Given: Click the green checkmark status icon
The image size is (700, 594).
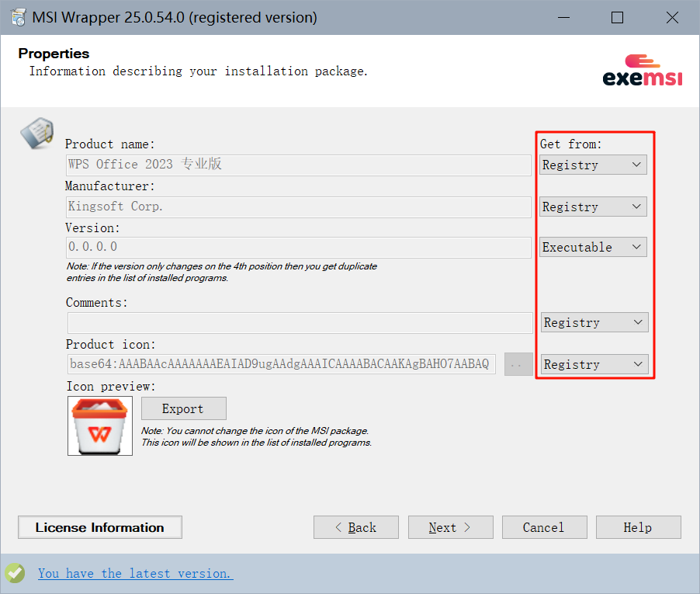Looking at the screenshot, I should click(15, 573).
